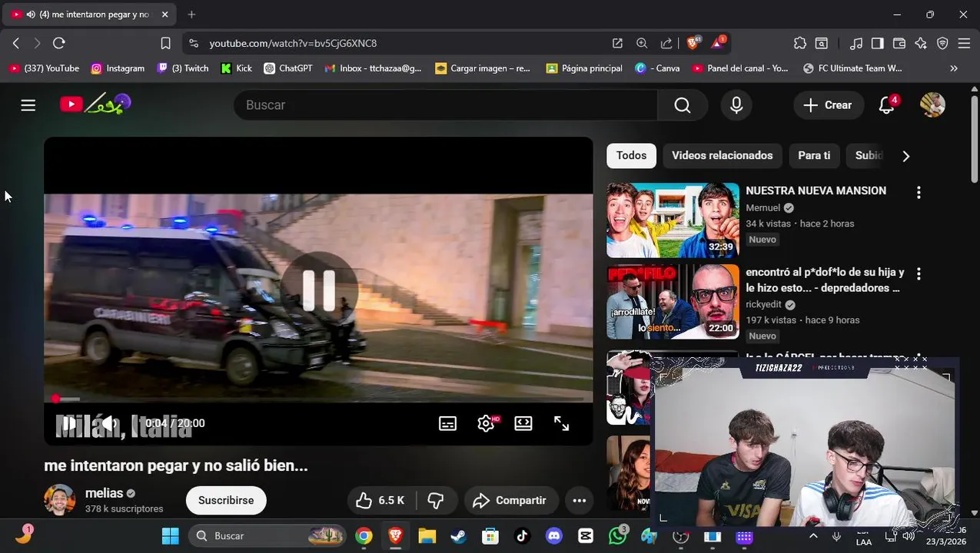Open the browser main menu
This screenshot has height=553, width=980.
click(x=964, y=44)
